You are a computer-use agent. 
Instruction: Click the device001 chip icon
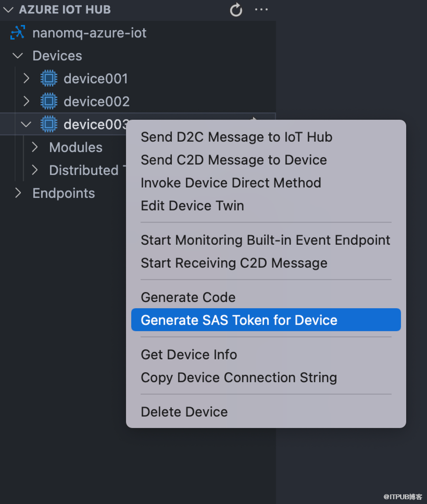click(x=48, y=78)
